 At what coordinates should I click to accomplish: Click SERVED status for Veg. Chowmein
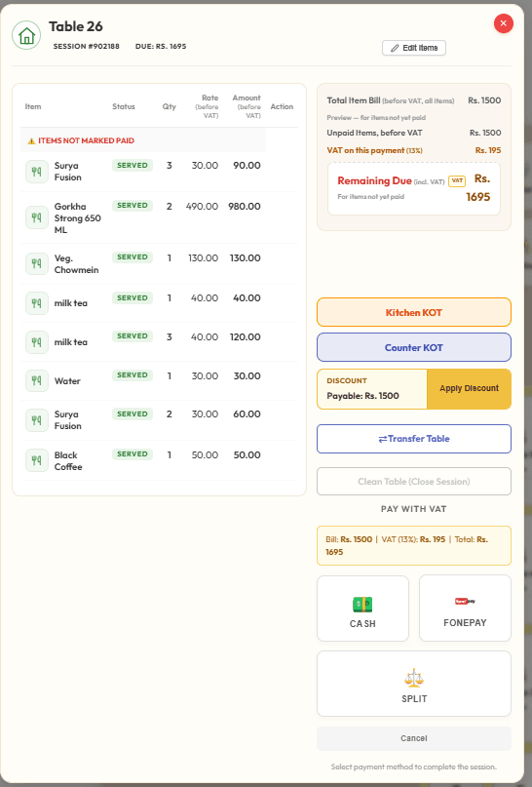(x=133, y=257)
